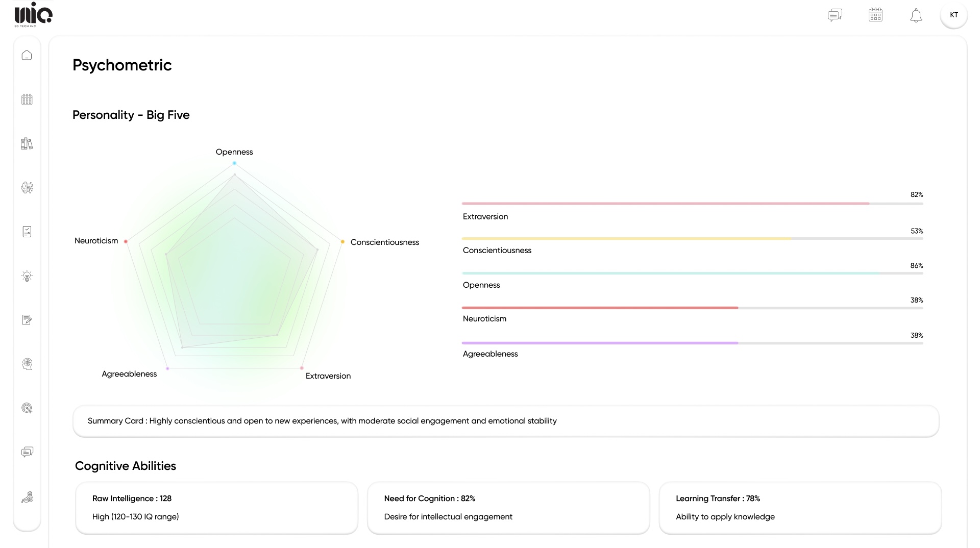Click the Openness label on radar chart
The height and width of the screenshot is (548, 980).
[234, 152]
